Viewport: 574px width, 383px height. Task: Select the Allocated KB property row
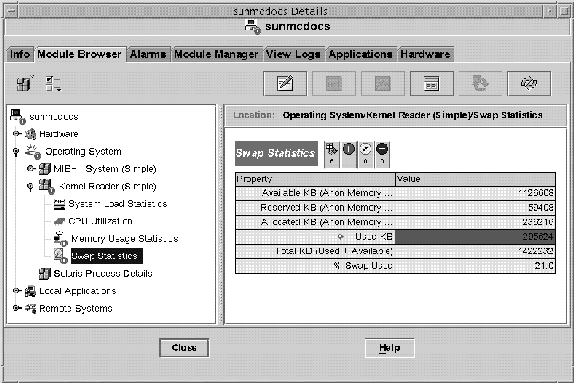pyautogui.click(x=395, y=222)
